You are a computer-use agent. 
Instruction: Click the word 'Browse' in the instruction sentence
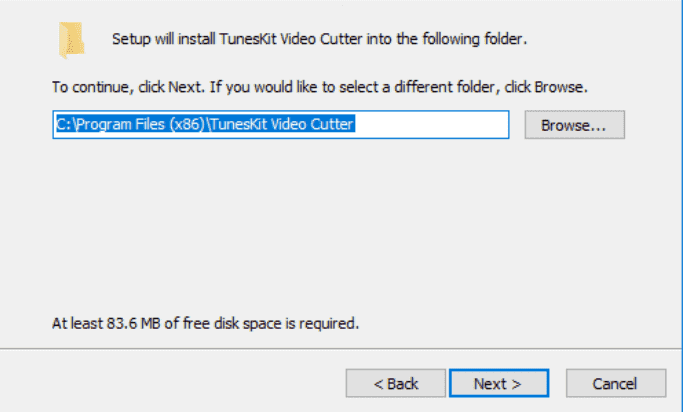pos(558,87)
